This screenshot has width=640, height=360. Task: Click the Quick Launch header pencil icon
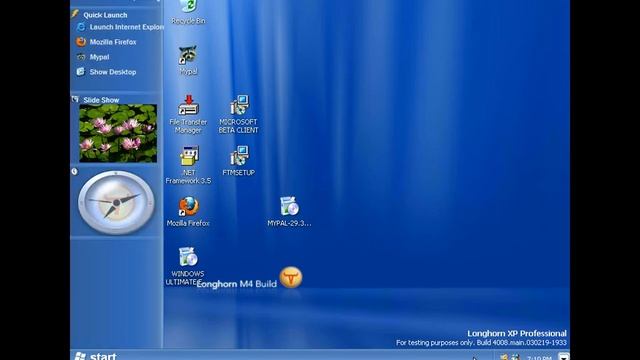coord(75,14)
